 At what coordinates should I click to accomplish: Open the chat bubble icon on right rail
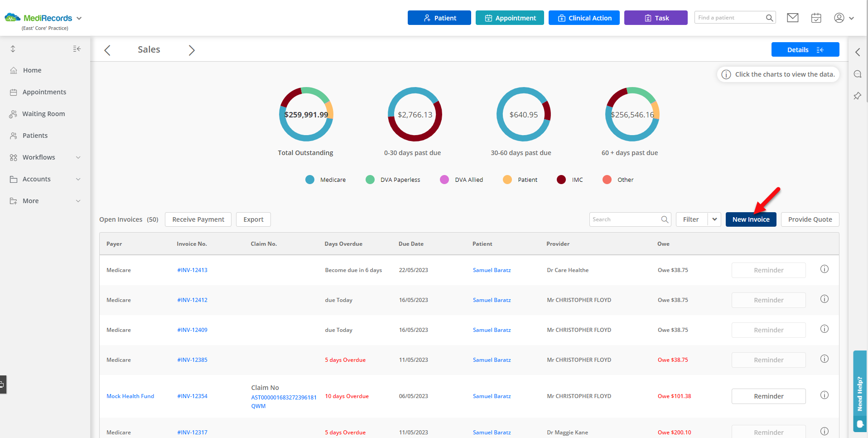coord(857,74)
